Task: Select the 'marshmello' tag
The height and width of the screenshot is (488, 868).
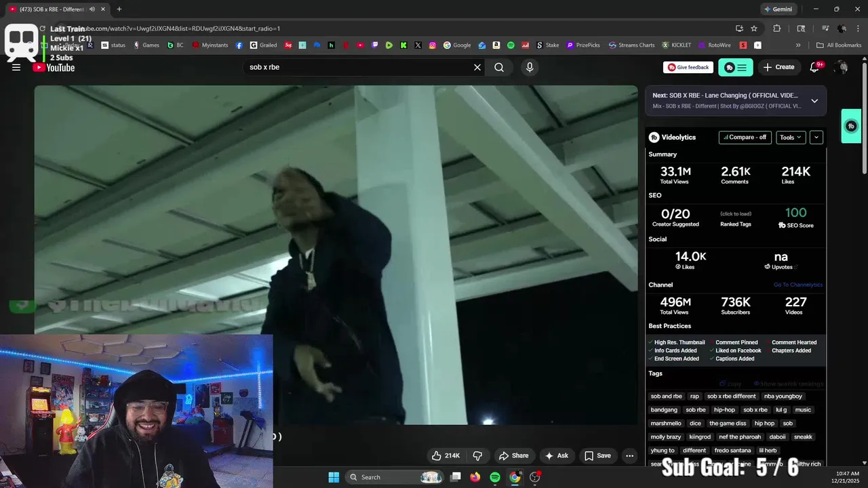Action: 666,424
